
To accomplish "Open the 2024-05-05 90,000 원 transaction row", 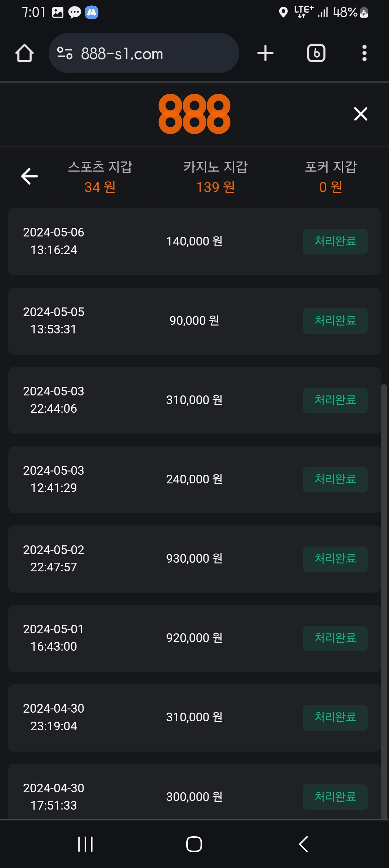I will (194, 321).
